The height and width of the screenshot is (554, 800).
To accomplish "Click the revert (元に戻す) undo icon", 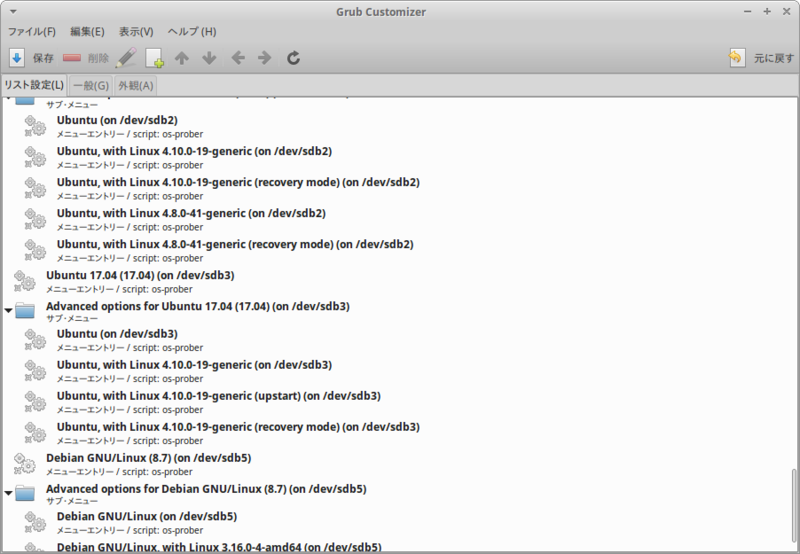I will coord(736,58).
